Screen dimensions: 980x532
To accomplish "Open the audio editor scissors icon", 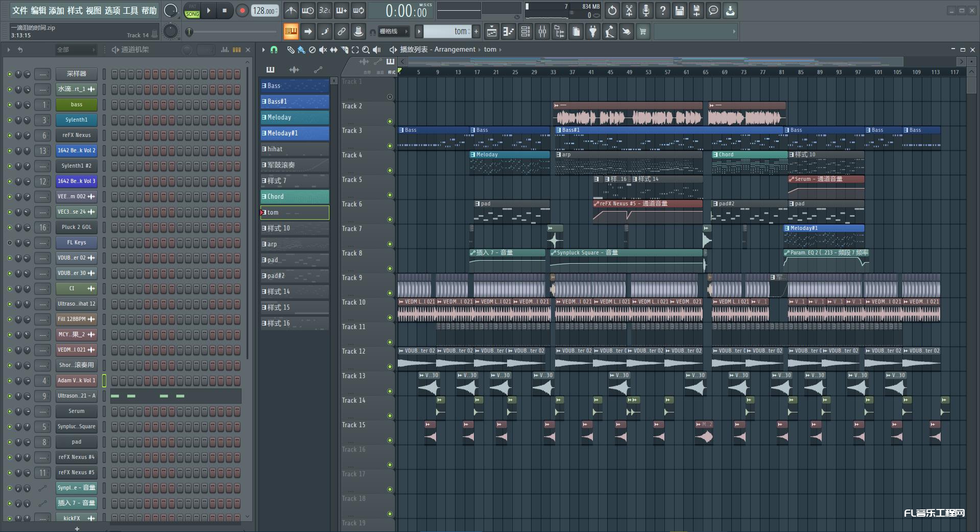I will pos(629,10).
